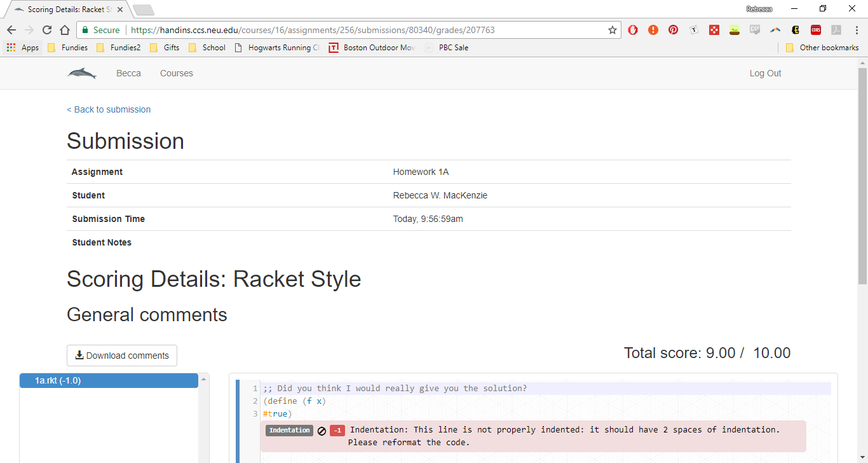Go back via Back to submission link
868x463 pixels.
[109, 109]
